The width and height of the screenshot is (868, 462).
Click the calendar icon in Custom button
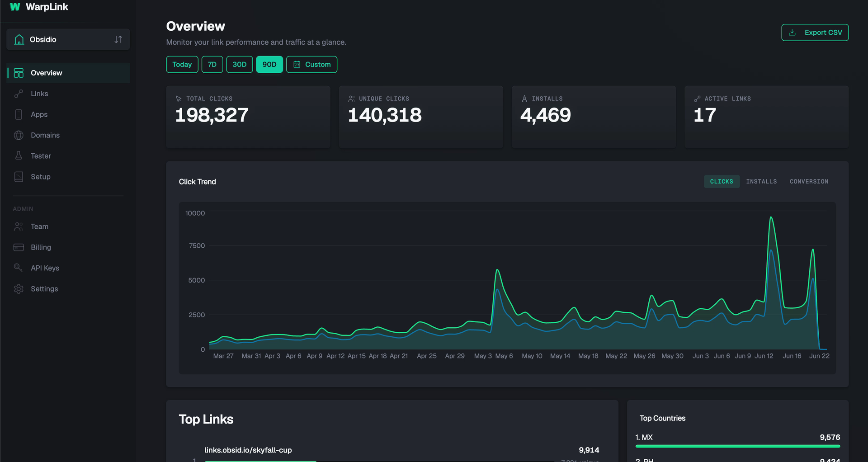pos(297,64)
